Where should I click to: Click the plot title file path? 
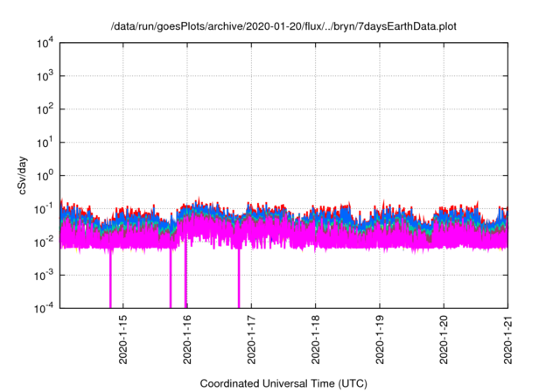pyautogui.click(x=283, y=26)
